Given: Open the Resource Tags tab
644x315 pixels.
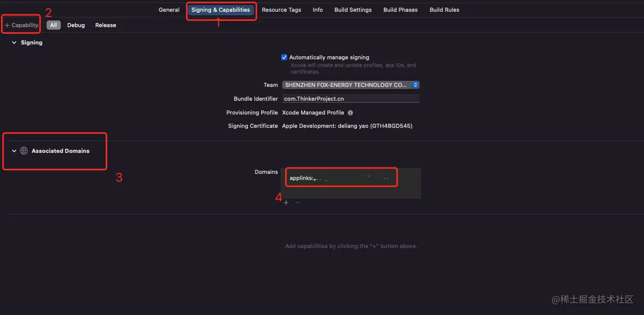Looking at the screenshot, I should [282, 10].
